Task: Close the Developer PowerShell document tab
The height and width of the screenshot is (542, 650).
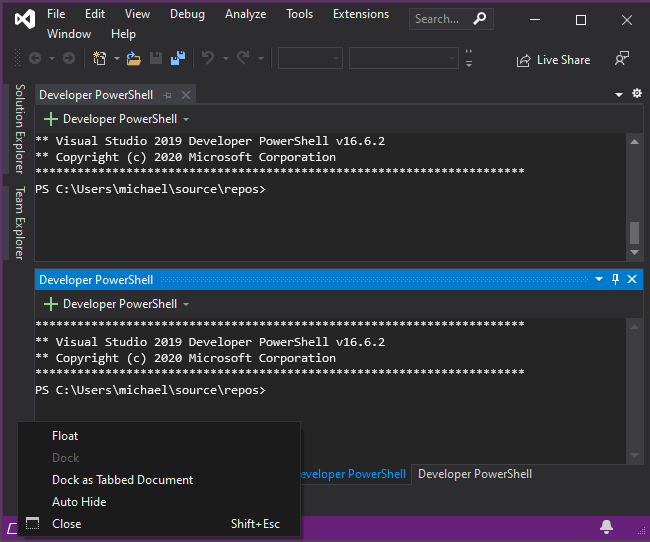Action: point(186,95)
